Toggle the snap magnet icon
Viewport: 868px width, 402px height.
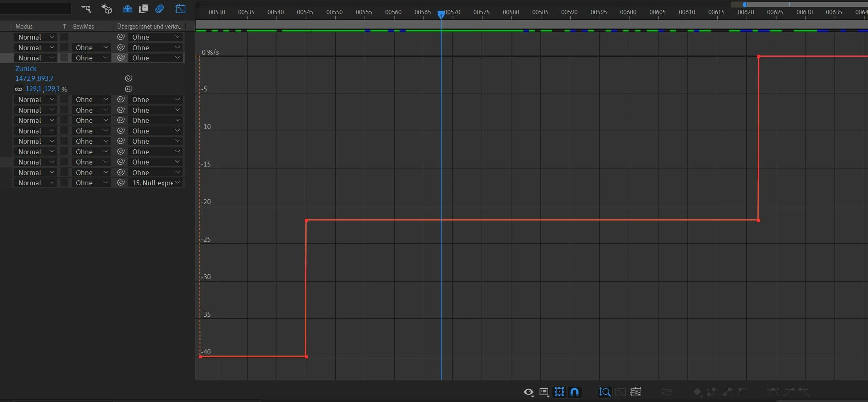(575, 392)
